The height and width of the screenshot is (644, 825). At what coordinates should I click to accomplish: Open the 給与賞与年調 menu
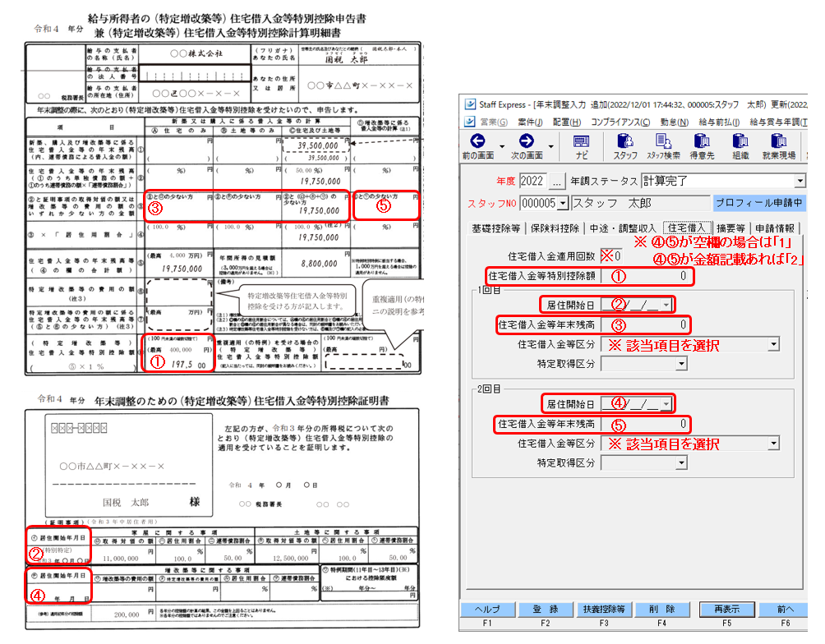(779, 122)
